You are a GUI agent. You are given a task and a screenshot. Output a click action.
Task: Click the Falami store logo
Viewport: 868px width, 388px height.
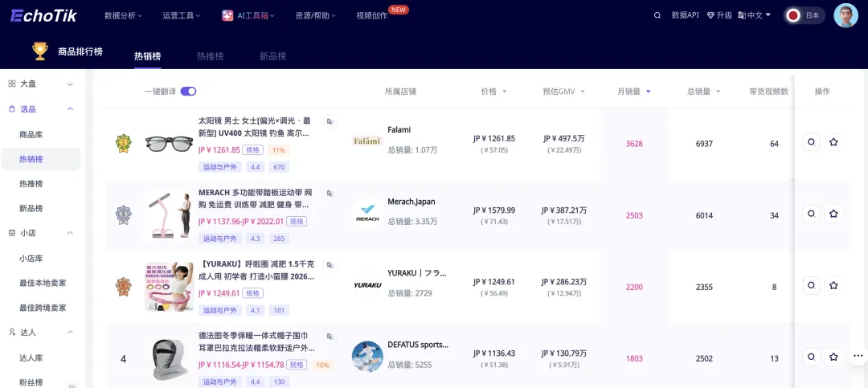pyautogui.click(x=367, y=141)
